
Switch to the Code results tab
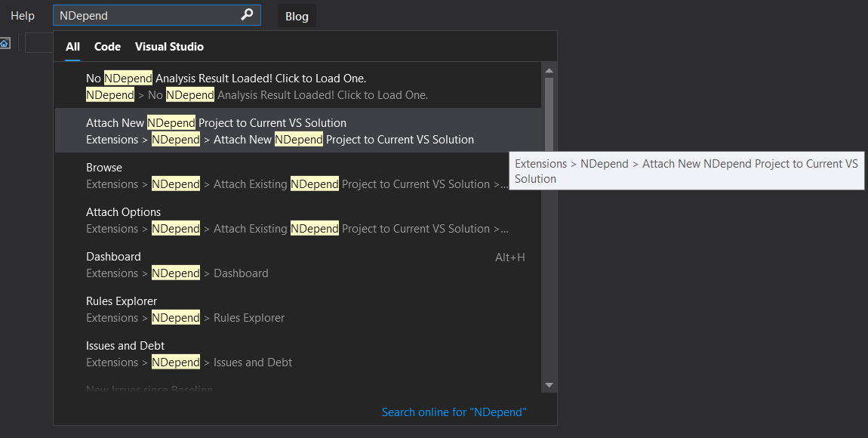(x=107, y=47)
